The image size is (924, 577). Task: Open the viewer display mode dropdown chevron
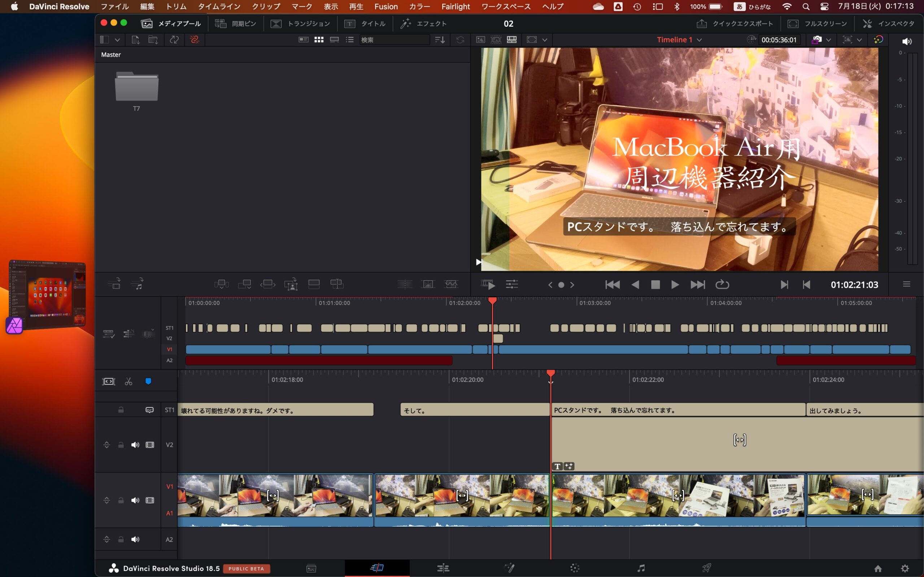(545, 40)
